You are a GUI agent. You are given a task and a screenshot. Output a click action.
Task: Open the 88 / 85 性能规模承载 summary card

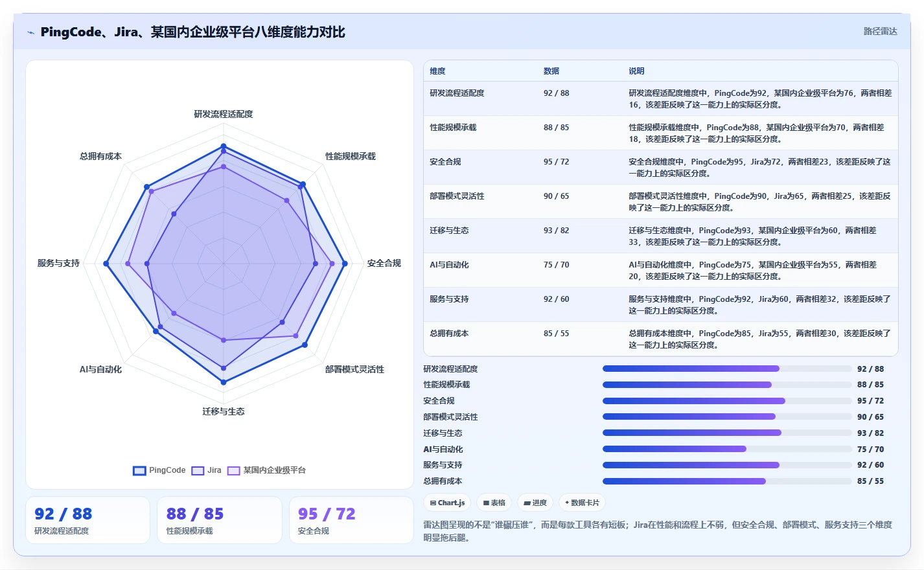pyautogui.click(x=220, y=520)
